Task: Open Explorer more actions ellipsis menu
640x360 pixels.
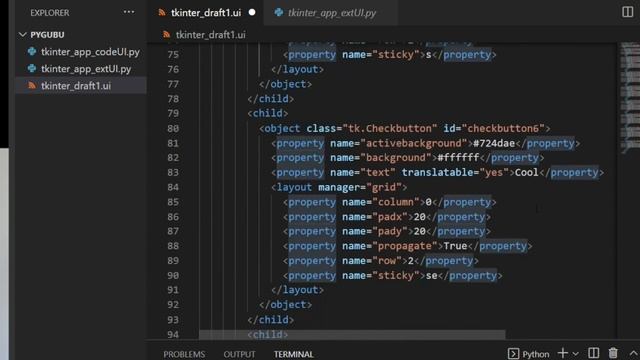Action: pyautogui.click(x=129, y=12)
